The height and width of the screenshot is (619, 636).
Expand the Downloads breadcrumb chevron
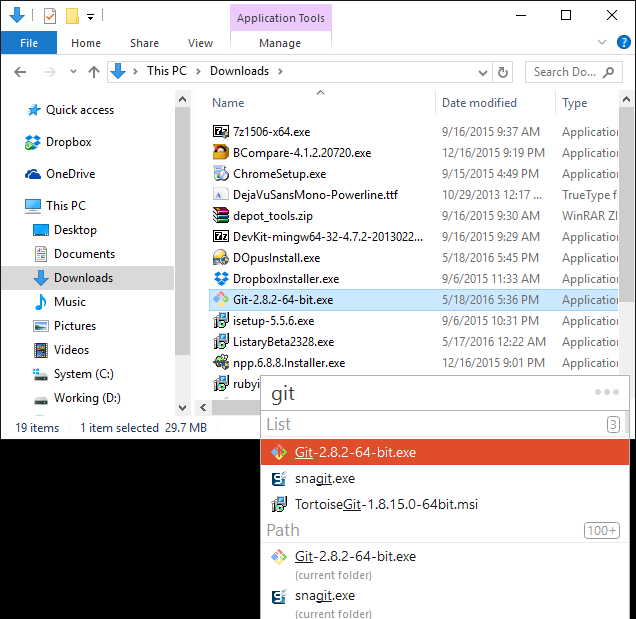pos(280,71)
